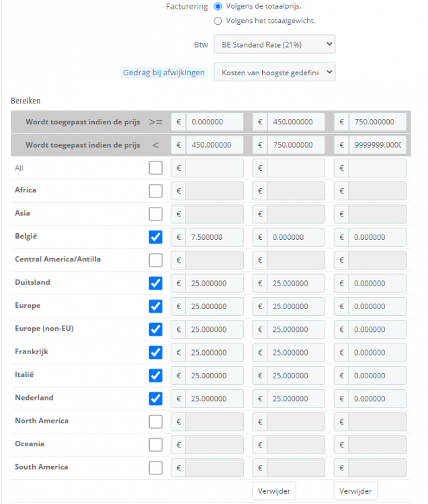Focus the Italië third range price field
This screenshot has height=504, width=428.
pyautogui.click(x=377, y=376)
